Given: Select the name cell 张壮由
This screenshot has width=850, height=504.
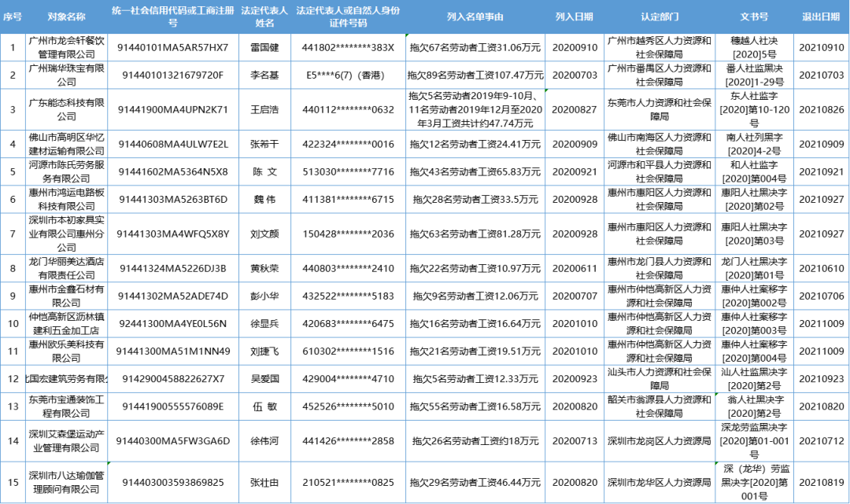Looking at the screenshot, I should click(x=264, y=482).
